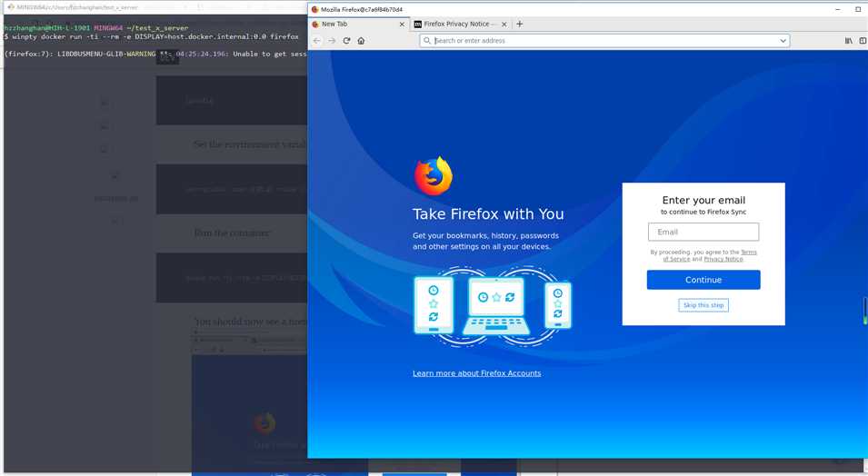Screen dimensions: 868x476
Task: Select Skip this step
Action: [x=703, y=305]
